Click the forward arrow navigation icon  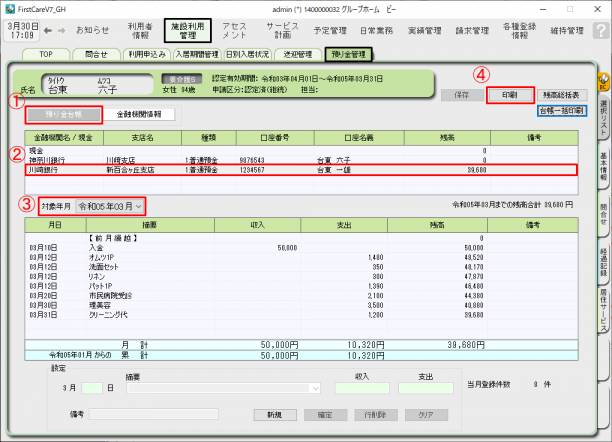click(63, 31)
